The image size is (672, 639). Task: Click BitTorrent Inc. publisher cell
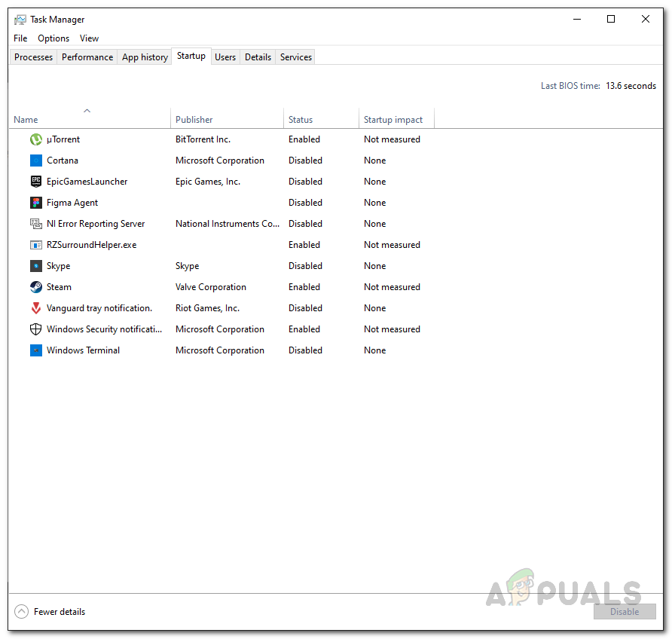203,139
